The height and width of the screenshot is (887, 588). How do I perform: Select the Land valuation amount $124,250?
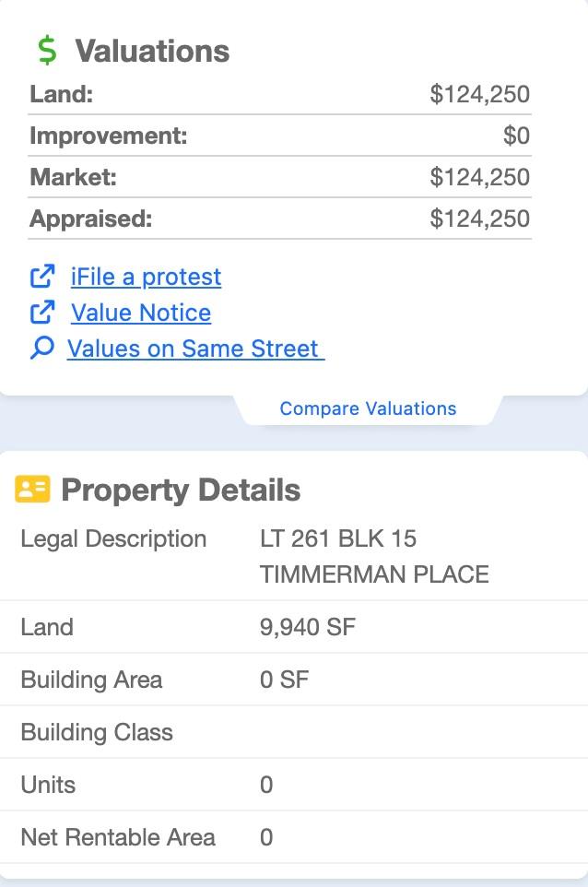click(x=479, y=94)
